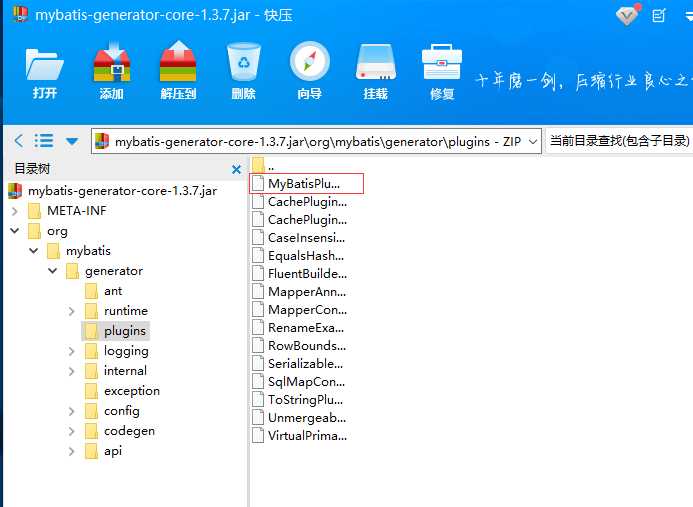
Task: Click the feedback note icon in title bar
Action: tap(659, 16)
